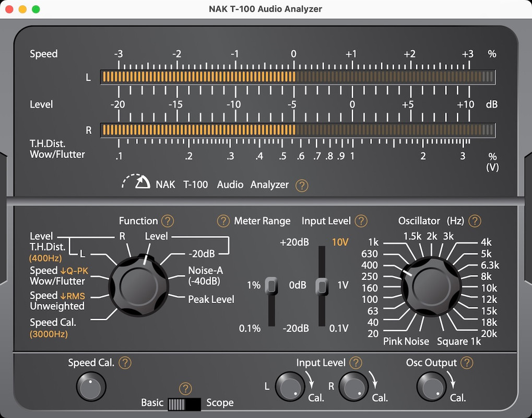The height and width of the screenshot is (418, 532).
Task: Click the Scope label by the switch
Action: click(x=220, y=403)
